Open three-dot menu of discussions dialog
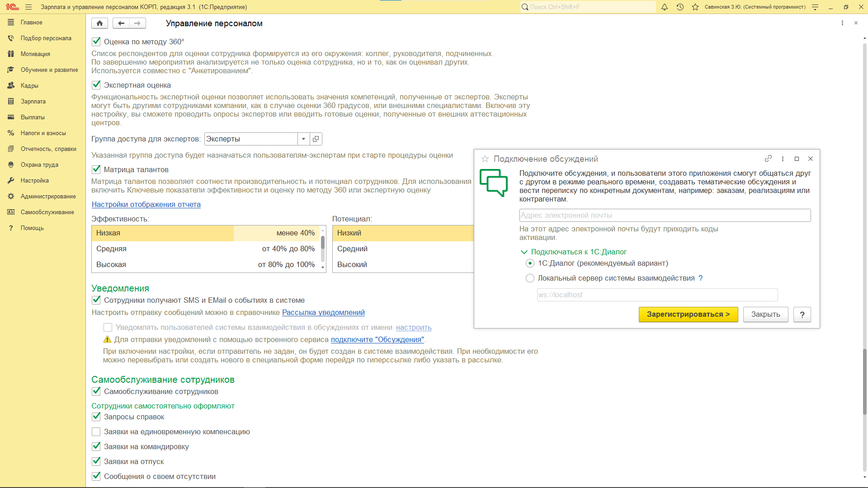Screen dimensions: 868x488 click(x=783, y=159)
